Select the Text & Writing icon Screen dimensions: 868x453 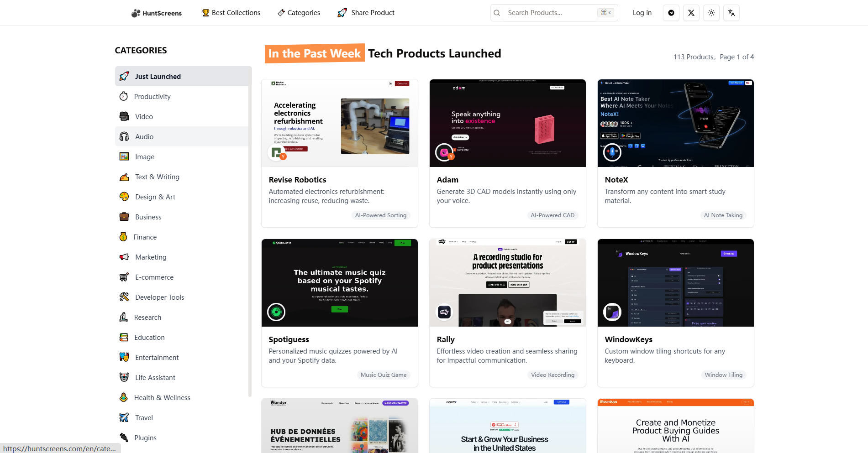pyautogui.click(x=124, y=177)
